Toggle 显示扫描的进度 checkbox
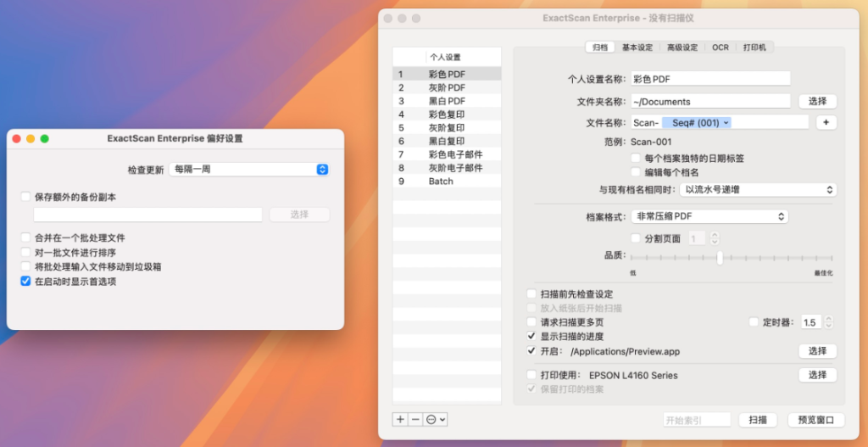This screenshot has height=447, width=868. tap(531, 337)
